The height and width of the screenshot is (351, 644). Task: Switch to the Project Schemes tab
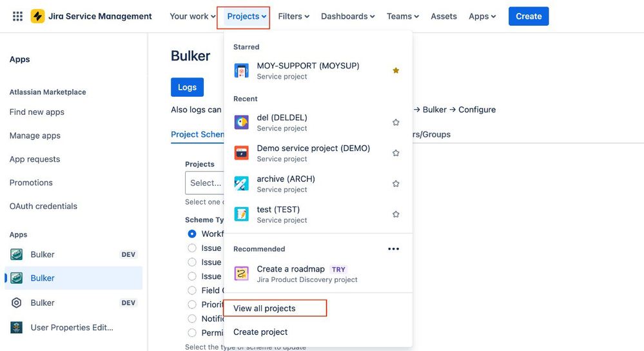(x=197, y=134)
